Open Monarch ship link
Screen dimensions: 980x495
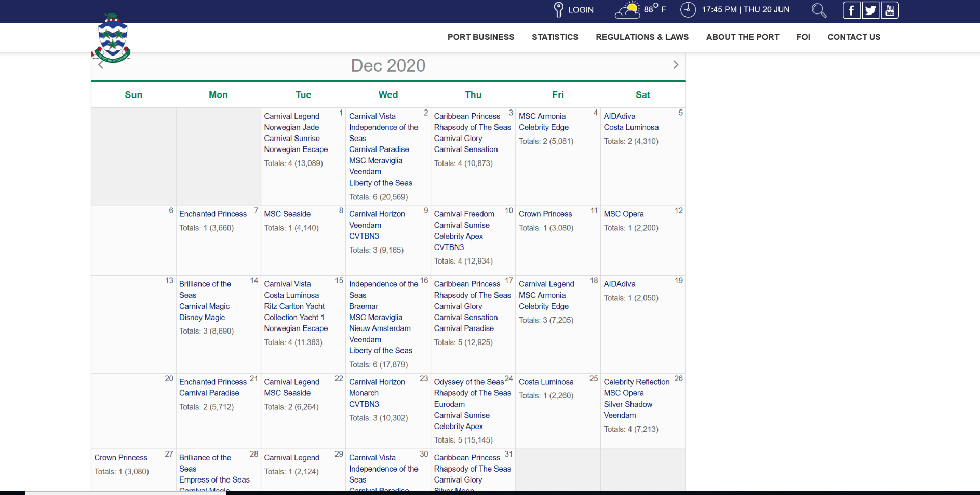pos(364,393)
